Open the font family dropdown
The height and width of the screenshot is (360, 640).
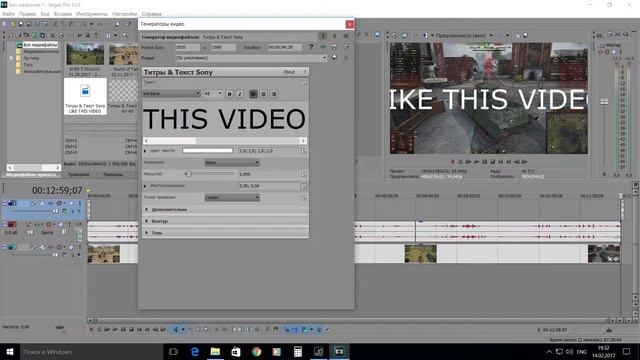[171, 93]
